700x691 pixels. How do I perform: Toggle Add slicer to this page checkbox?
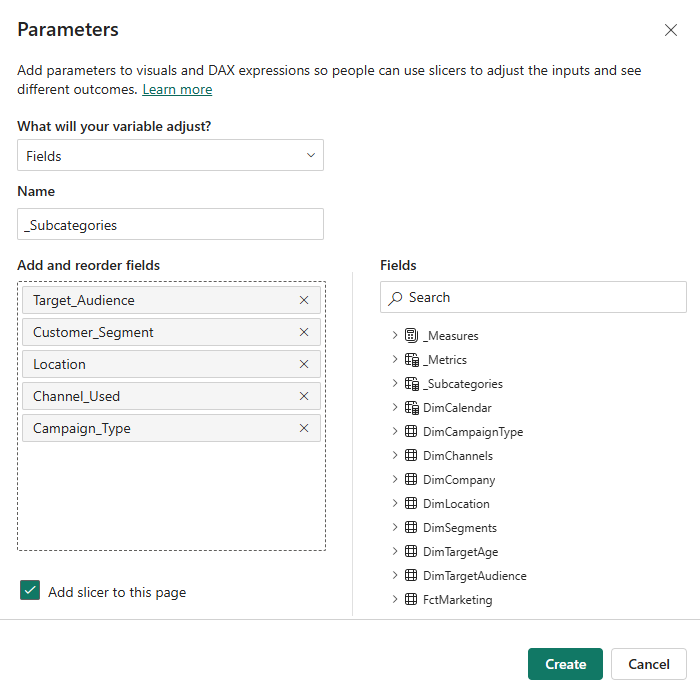coord(30,591)
